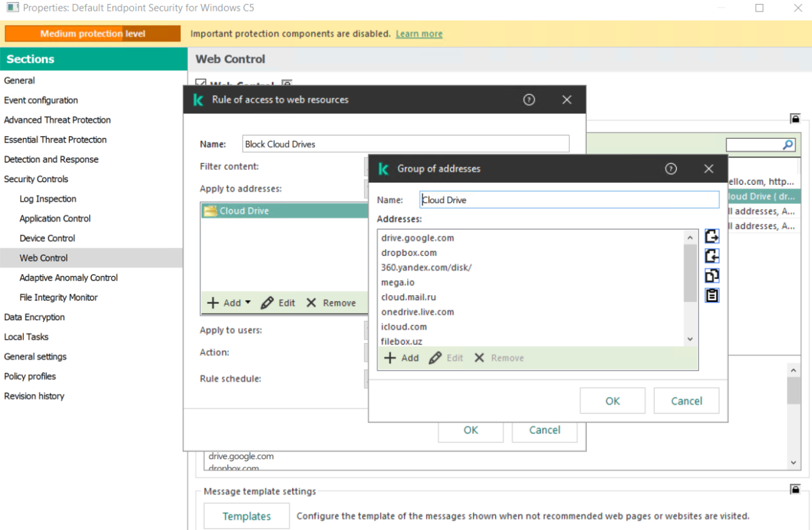
Task: Click the lock icon above rules list
Action: coord(795,118)
